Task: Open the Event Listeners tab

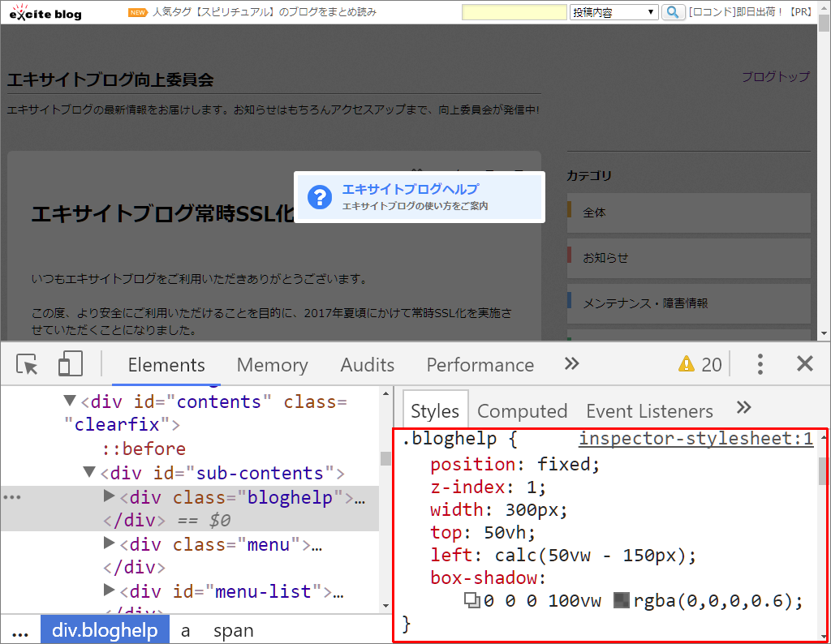Action: point(649,411)
